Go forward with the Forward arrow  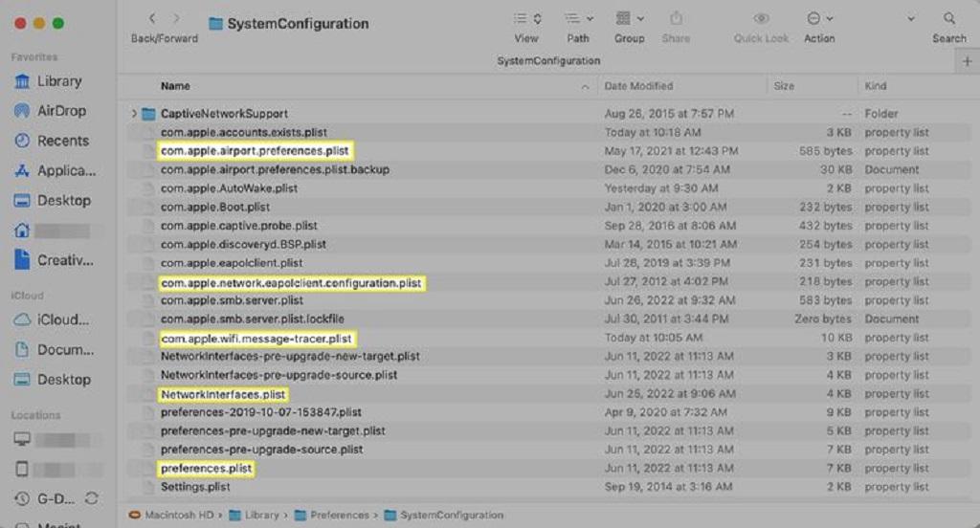coord(177,19)
